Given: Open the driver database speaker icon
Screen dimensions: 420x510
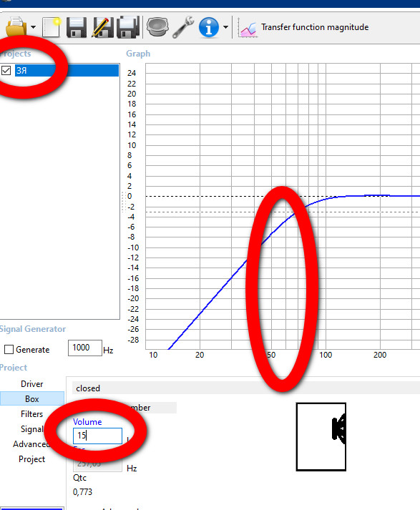Looking at the screenshot, I should pos(157,27).
